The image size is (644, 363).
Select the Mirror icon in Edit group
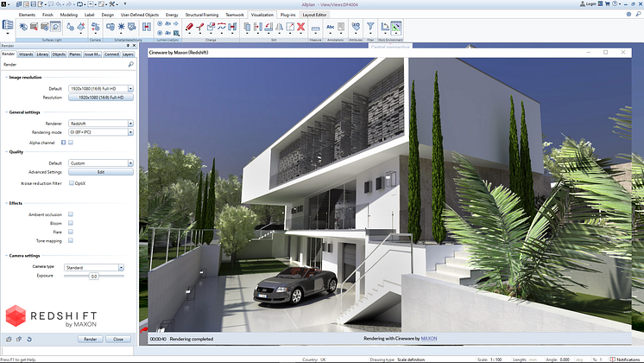280,27
